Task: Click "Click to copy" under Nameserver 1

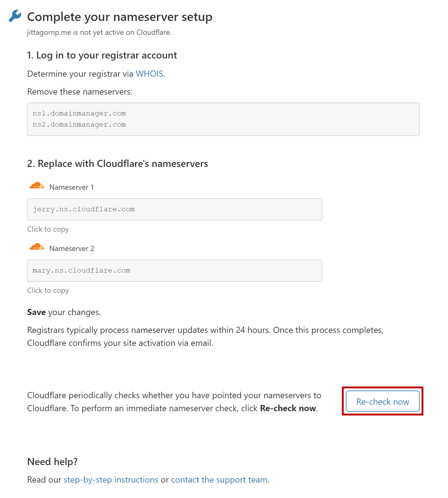Action: (x=48, y=229)
